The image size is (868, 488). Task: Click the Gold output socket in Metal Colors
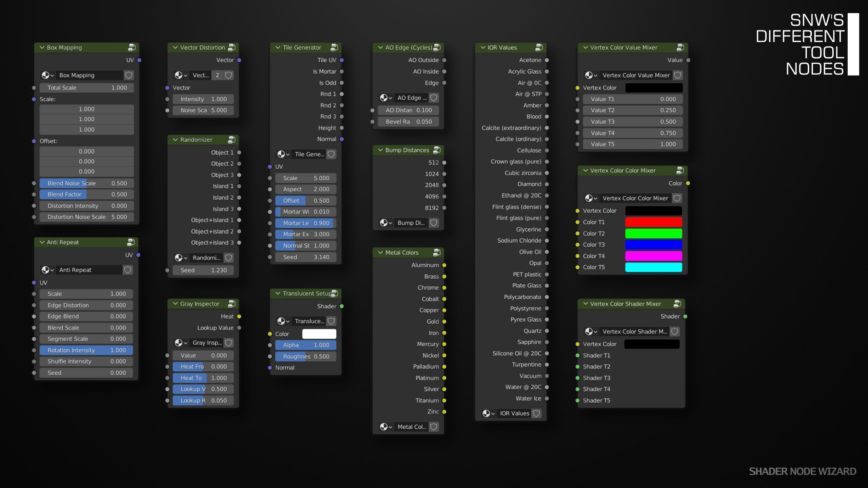point(444,322)
